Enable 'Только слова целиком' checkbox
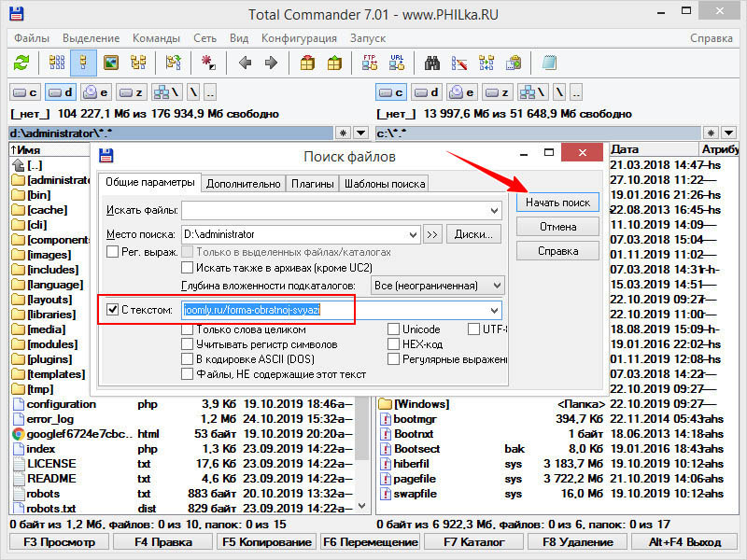This screenshot has height=560, width=747. [188, 329]
